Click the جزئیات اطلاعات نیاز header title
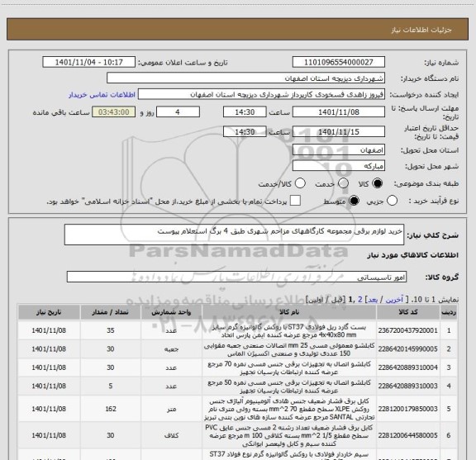Image resolution: width=476 pixels, height=460 pixels. (x=421, y=30)
